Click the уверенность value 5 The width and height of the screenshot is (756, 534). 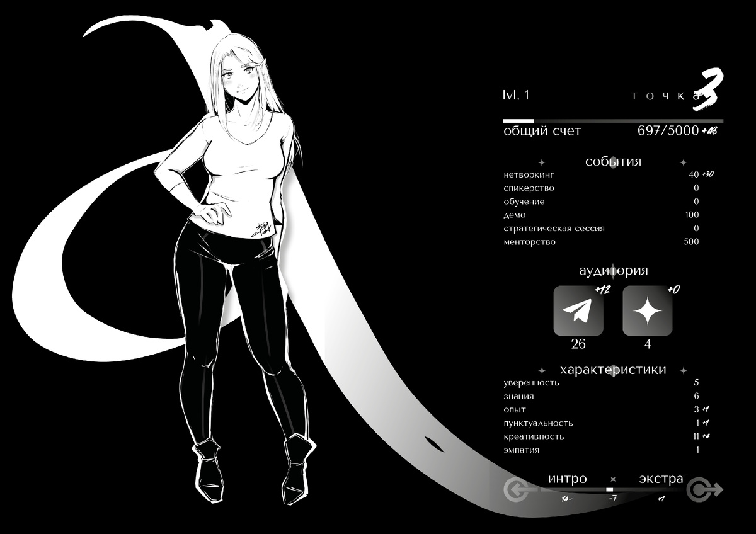pyautogui.click(x=696, y=382)
